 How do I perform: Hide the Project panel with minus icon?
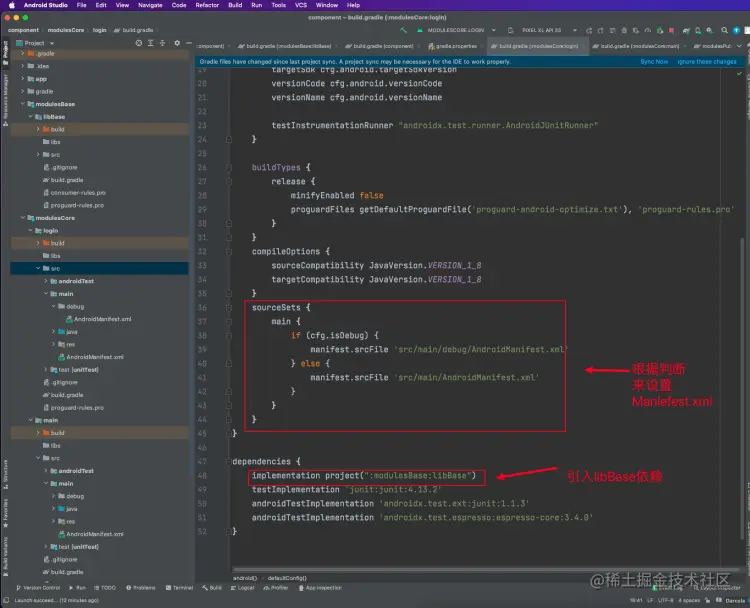(x=189, y=43)
